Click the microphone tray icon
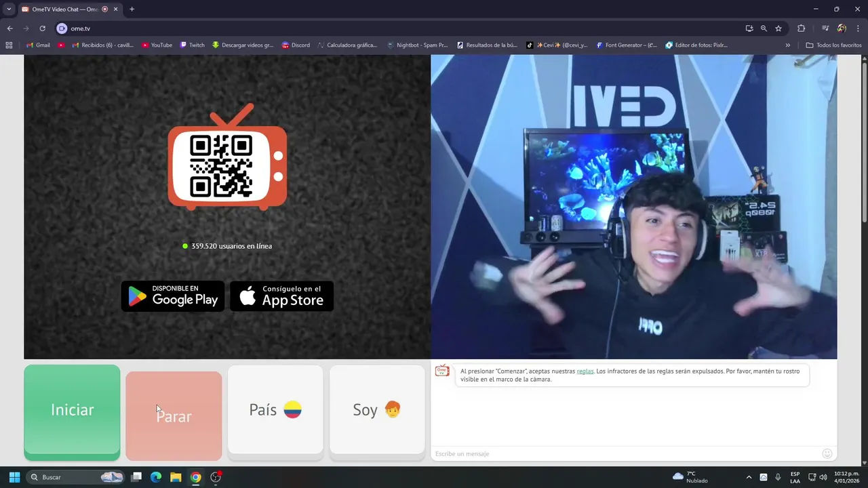 pyautogui.click(x=778, y=477)
